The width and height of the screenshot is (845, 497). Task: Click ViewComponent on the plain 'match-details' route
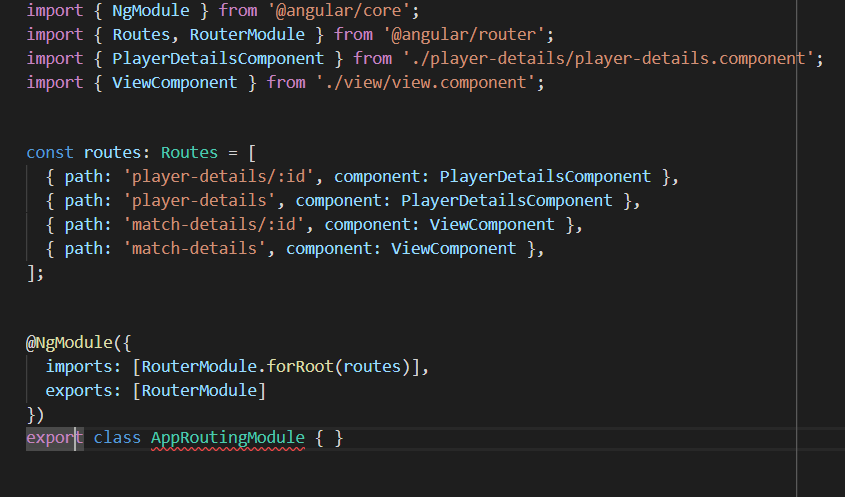coord(454,248)
